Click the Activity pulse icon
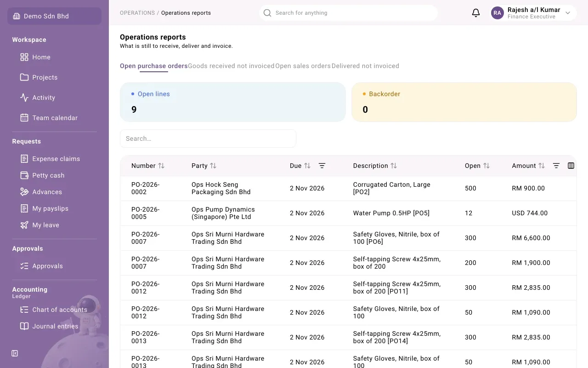This screenshot has width=588, height=368. click(x=24, y=98)
